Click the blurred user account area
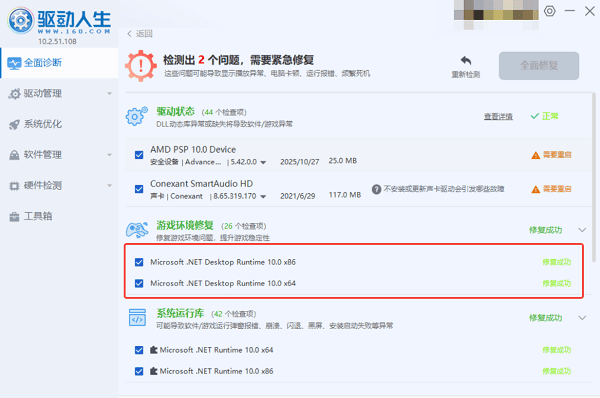The image size is (600, 398). [496, 15]
